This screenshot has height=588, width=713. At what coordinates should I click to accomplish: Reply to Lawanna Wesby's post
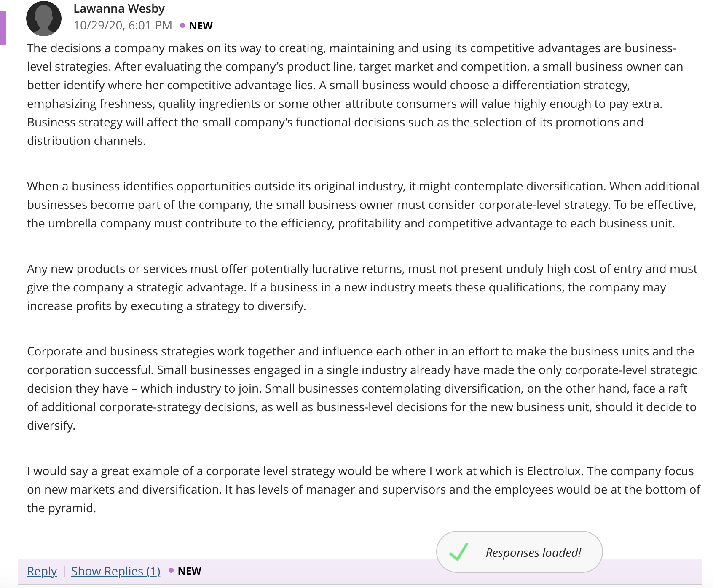click(42, 571)
